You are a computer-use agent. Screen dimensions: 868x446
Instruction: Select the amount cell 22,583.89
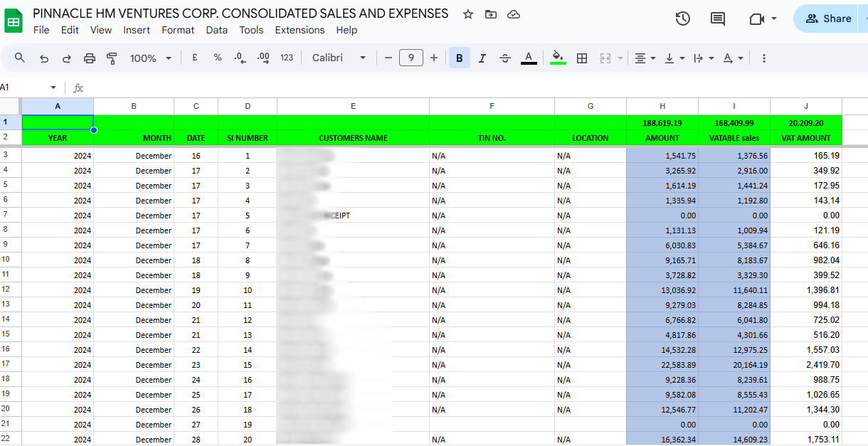[662, 364]
